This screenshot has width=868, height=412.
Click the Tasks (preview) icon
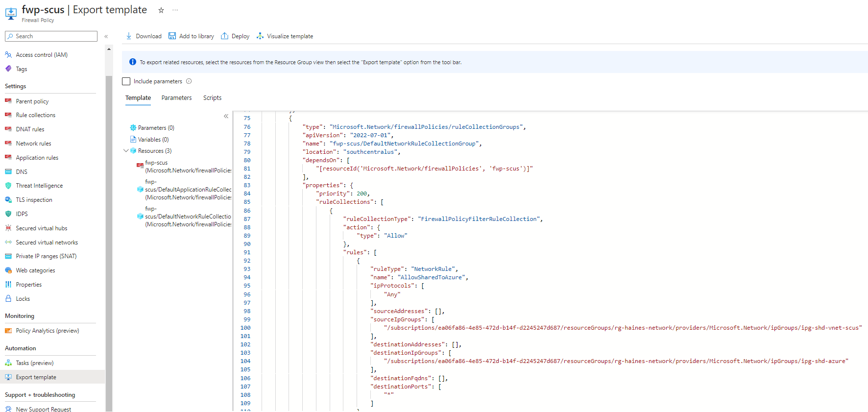click(x=8, y=363)
